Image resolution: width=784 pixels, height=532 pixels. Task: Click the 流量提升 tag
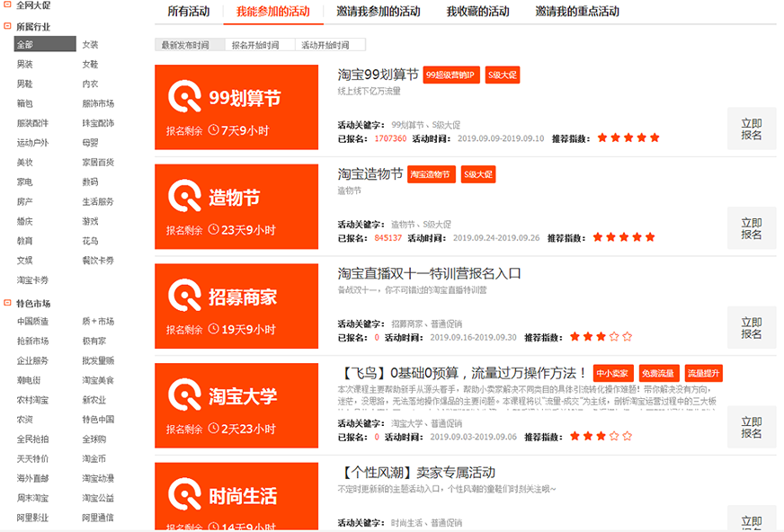tap(703, 373)
